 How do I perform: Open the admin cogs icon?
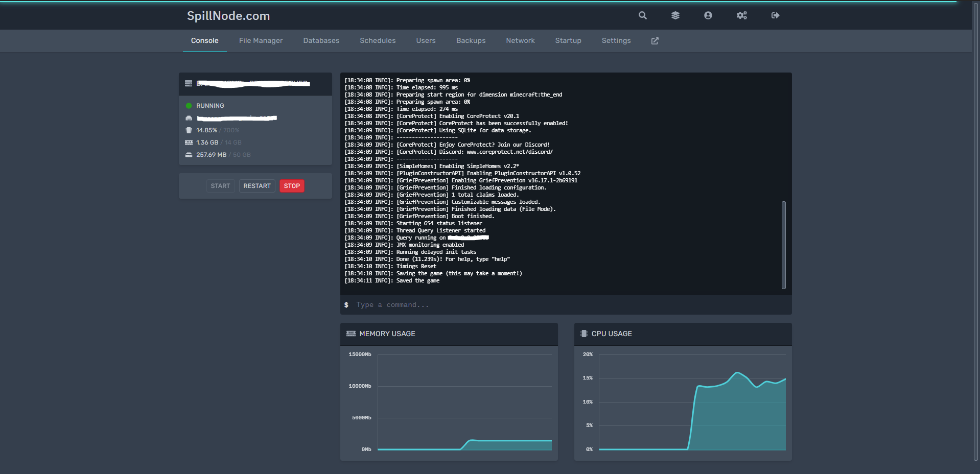click(x=741, y=15)
